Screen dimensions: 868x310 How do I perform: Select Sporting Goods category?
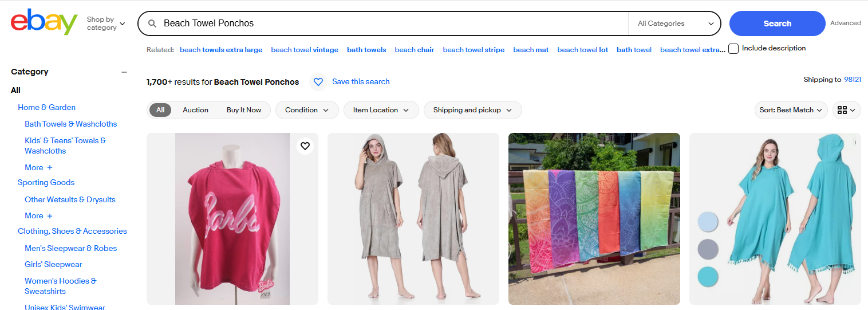[x=46, y=182]
